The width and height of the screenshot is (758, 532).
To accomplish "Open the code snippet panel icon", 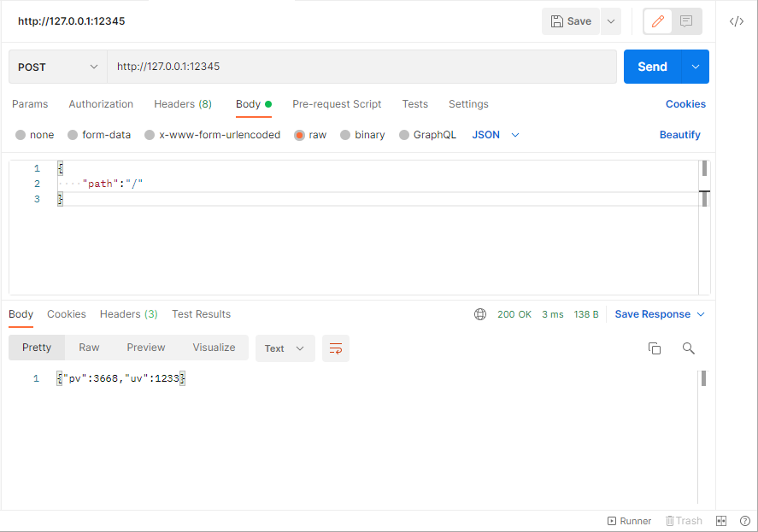I will [x=737, y=21].
